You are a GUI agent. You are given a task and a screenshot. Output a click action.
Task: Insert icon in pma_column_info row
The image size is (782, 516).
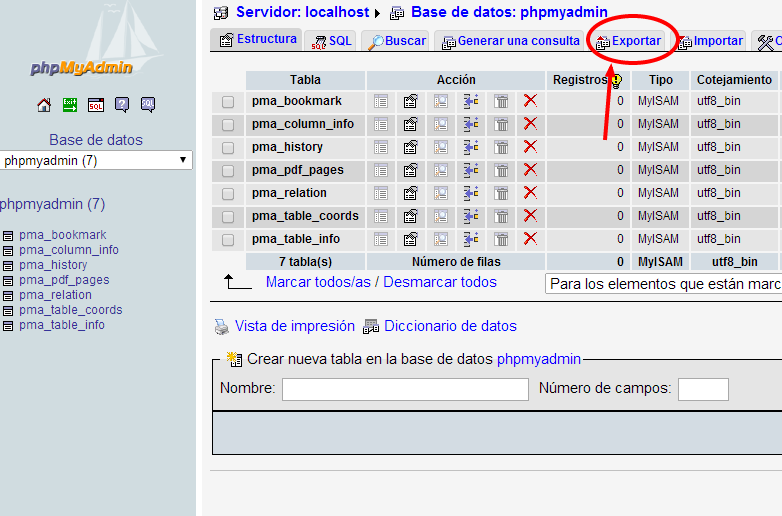click(471, 124)
